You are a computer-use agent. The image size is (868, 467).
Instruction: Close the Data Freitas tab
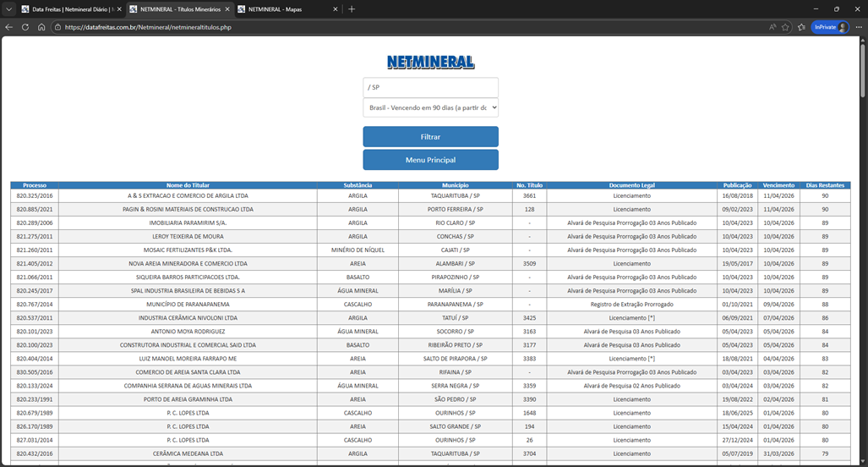[119, 9]
